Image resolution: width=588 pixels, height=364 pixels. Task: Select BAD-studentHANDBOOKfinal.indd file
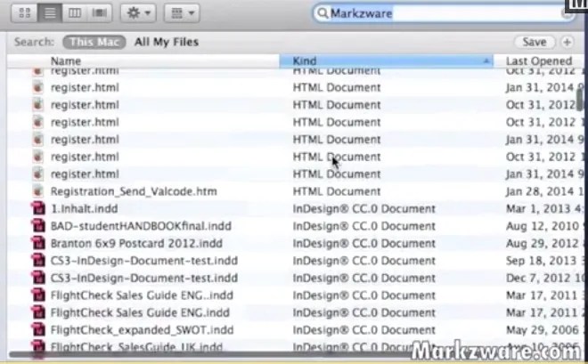[x=141, y=226]
